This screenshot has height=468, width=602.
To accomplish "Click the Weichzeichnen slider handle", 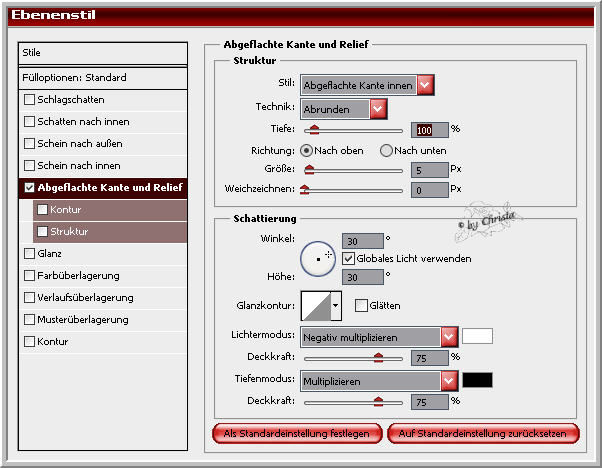I will (305, 189).
